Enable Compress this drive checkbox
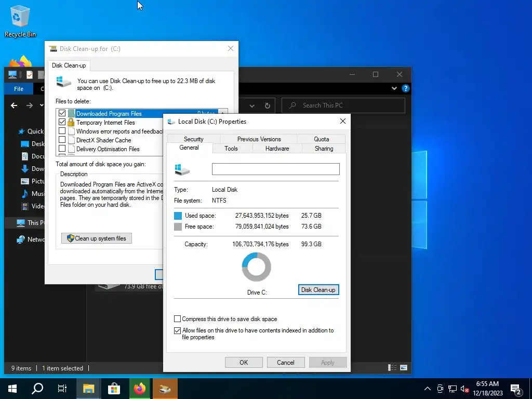The height and width of the screenshot is (399, 532). pos(177,319)
